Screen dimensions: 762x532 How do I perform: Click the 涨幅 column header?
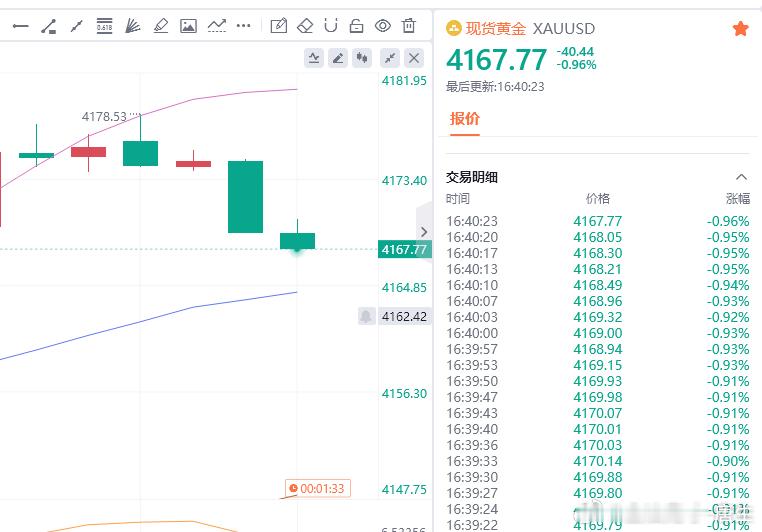coord(738,198)
